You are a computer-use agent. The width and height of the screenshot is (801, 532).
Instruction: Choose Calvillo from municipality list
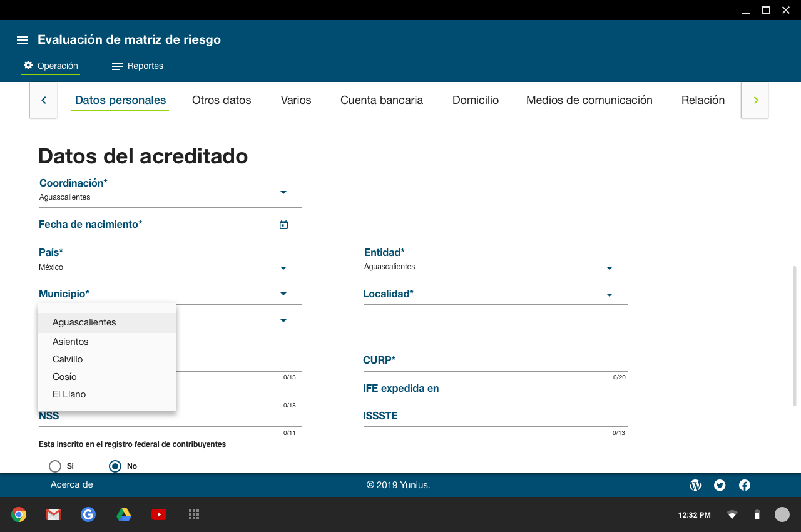(68, 359)
